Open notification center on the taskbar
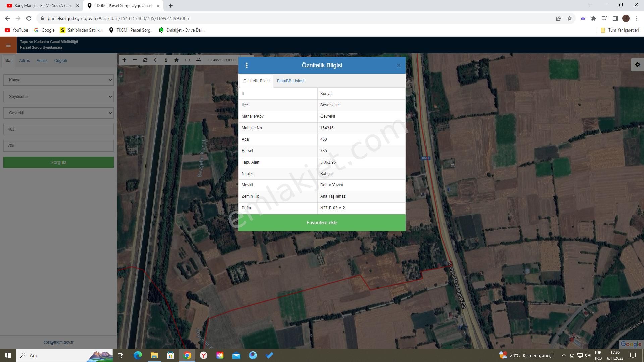This screenshot has width=644, height=362. click(x=633, y=355)
